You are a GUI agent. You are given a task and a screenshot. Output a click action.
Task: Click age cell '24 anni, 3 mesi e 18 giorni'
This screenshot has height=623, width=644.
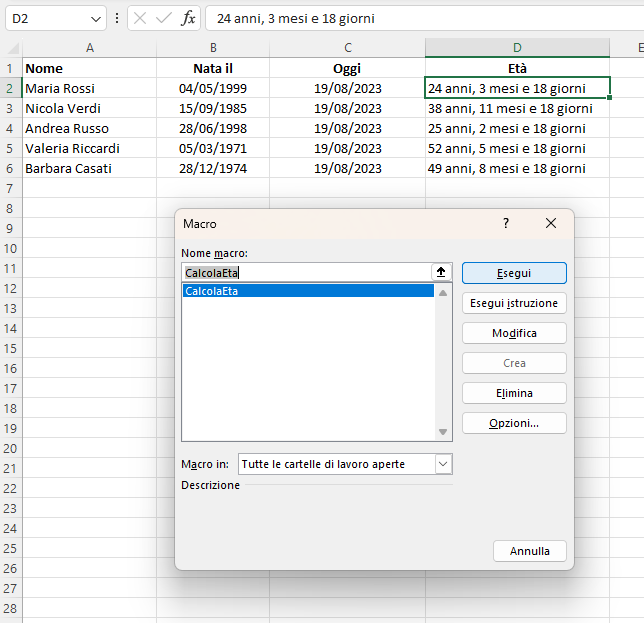click(518, 88)
